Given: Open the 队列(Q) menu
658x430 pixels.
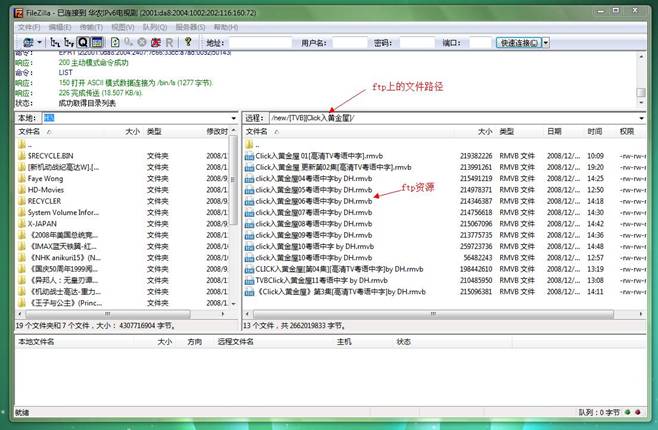Looking at the screenshot, I should click(x=154, y=27).
